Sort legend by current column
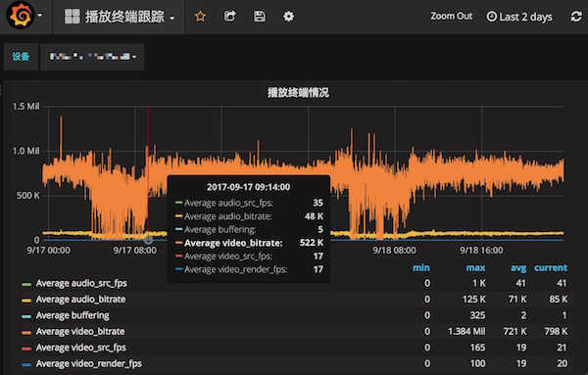Image resolution: width=588 pixels, height=375 pixels. coord(551,268)
